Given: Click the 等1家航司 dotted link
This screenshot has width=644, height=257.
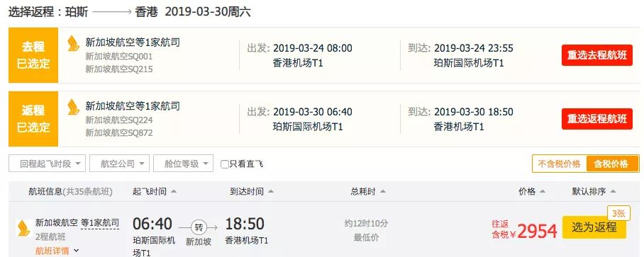Looking at the screenshot, I should (100, 223).
